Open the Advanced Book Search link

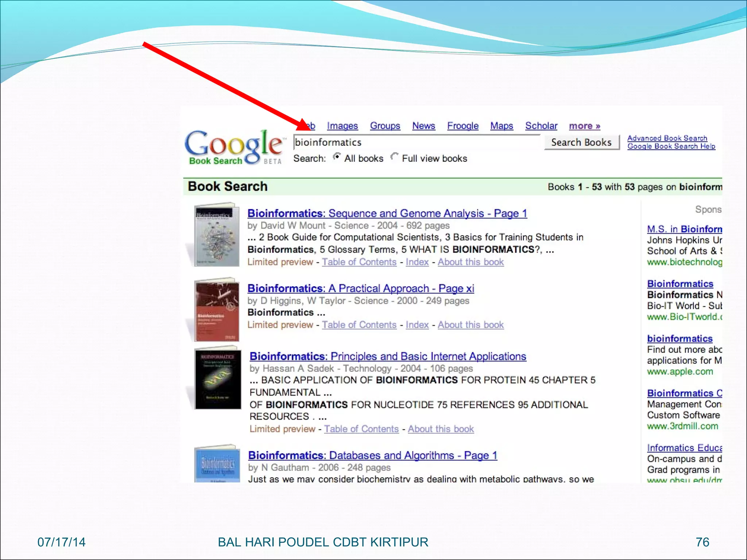pyautogui.click(x=667, y=138)
